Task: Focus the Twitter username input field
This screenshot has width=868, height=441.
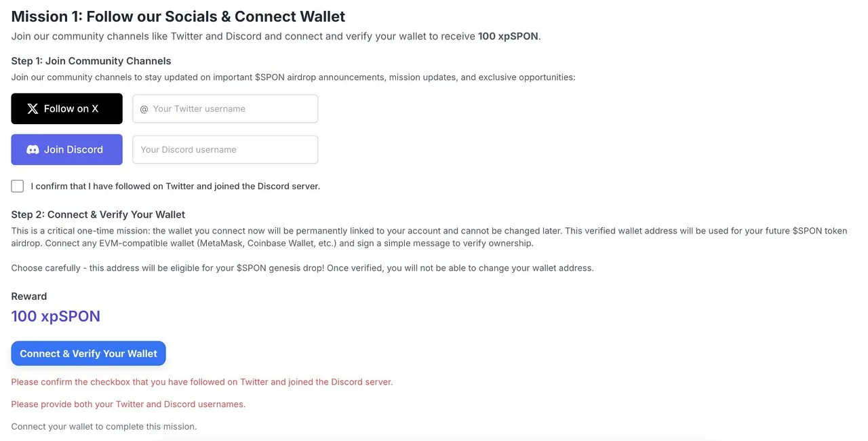Action: (x=231, y=109)
